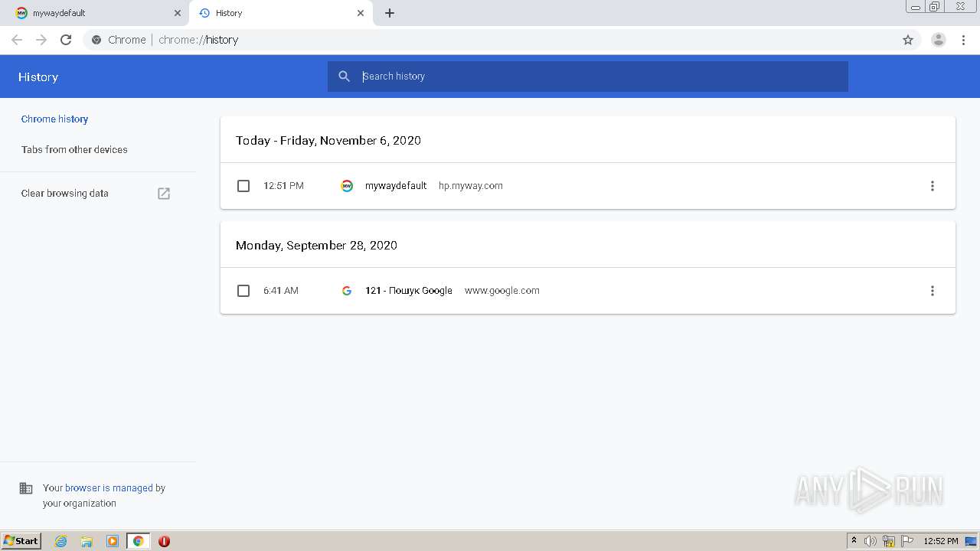Image resolution: width=980 pixels, height=551 pixels.
Task: Click the www.google.com domain text
Action: click(502, 291)
